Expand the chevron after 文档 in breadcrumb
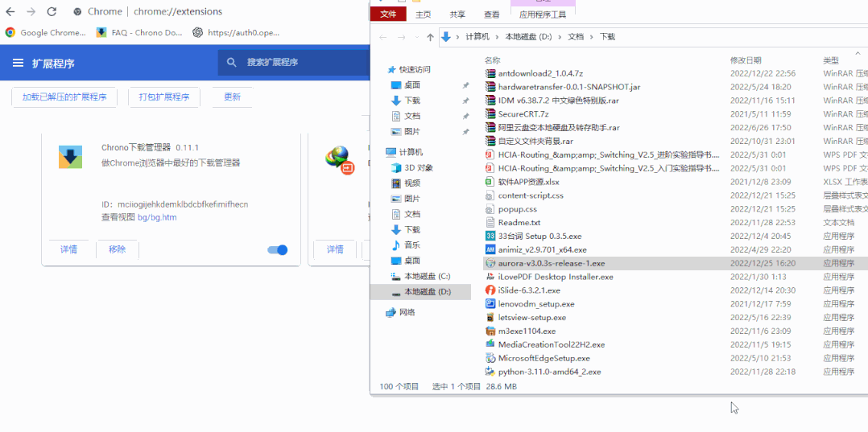The image size is (868, 432). (x=593, y=37)
